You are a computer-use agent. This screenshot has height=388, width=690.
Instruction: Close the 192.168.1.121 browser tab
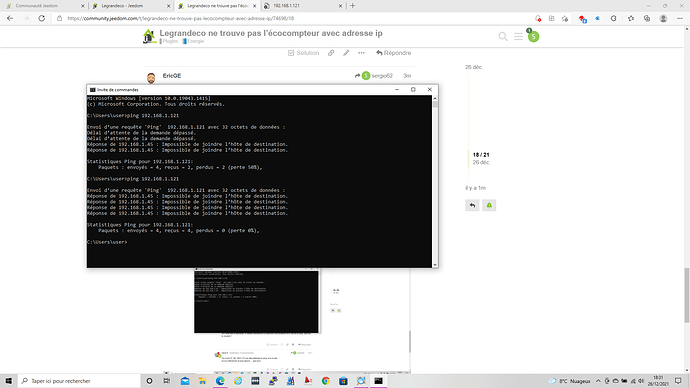[340, 6]
